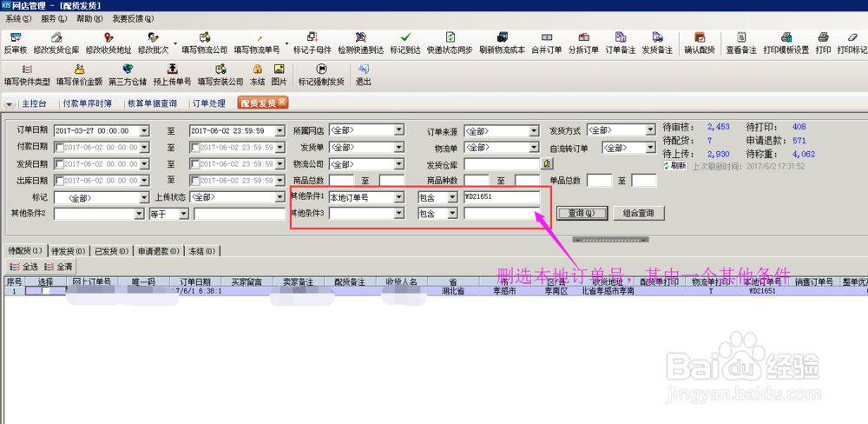
Task: Click 合并订单 toolbar icon
Action: pyautogui.click(x=547, y=37)
